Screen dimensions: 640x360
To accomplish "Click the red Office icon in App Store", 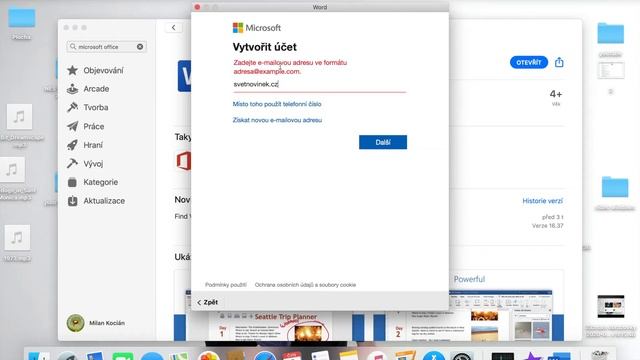I will coord(184,161).
